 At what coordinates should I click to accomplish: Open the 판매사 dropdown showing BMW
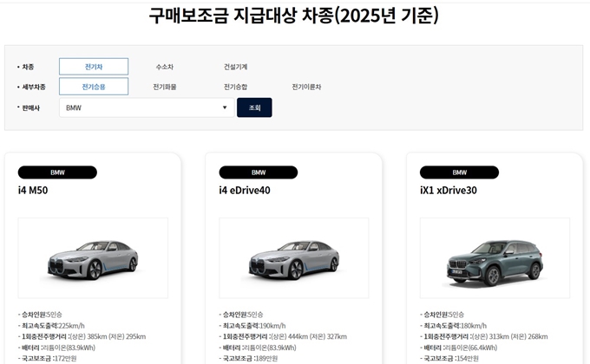pyautogui.click(x=147, y=107)
